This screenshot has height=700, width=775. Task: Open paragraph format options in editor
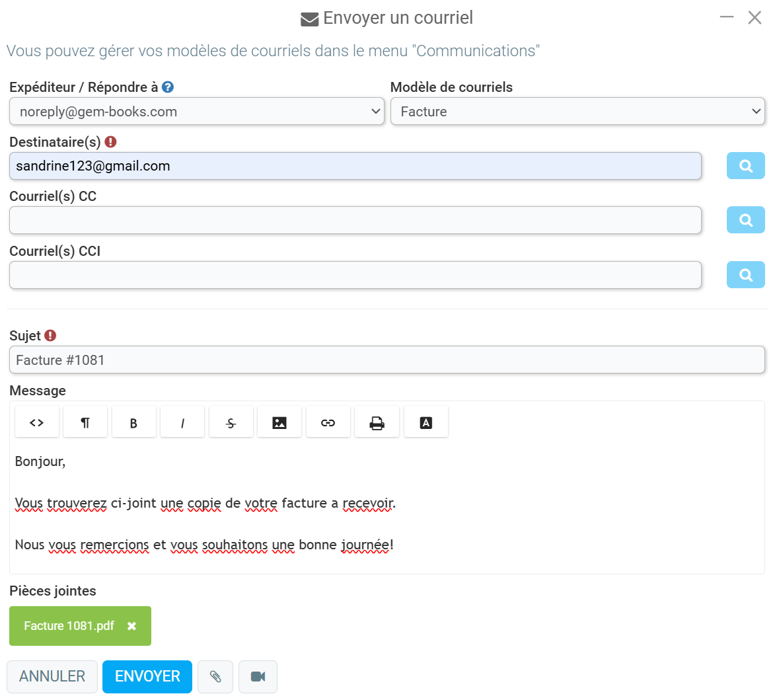tap(85, 422)
